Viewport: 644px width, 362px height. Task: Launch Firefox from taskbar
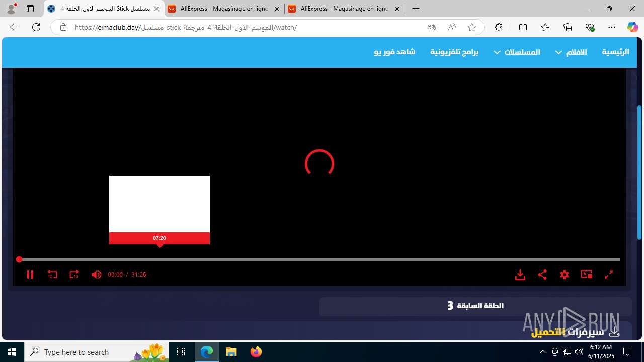pyautogui.click(x=256, y=352)
